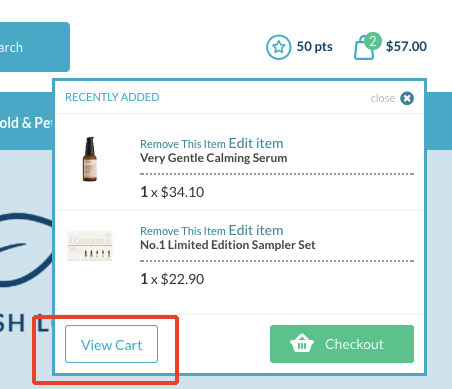Click the 50 pts rewards label
Viewport: 452px width, 389px height.
[314, 47]
